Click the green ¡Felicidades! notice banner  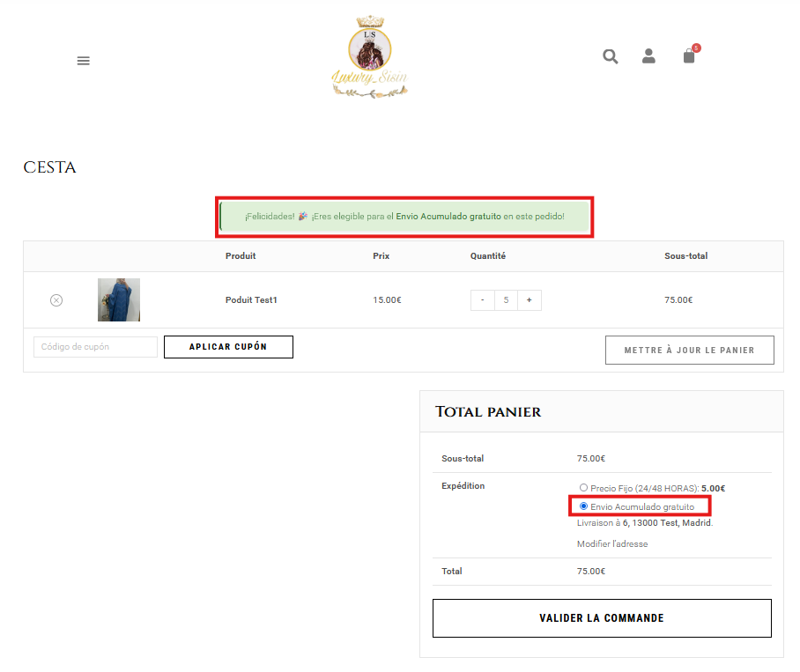404,216
